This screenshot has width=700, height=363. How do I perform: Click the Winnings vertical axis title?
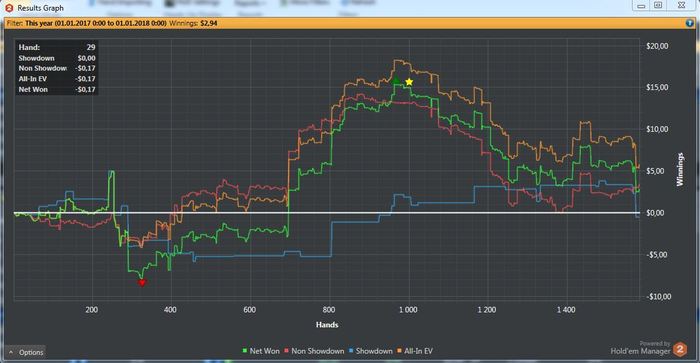(x=680, y=169)
